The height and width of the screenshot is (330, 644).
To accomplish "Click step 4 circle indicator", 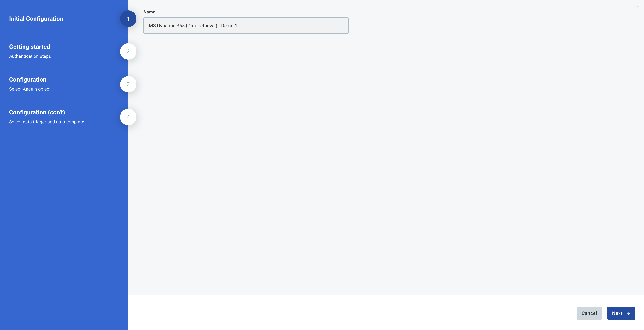I will click(x=128, y=117).
